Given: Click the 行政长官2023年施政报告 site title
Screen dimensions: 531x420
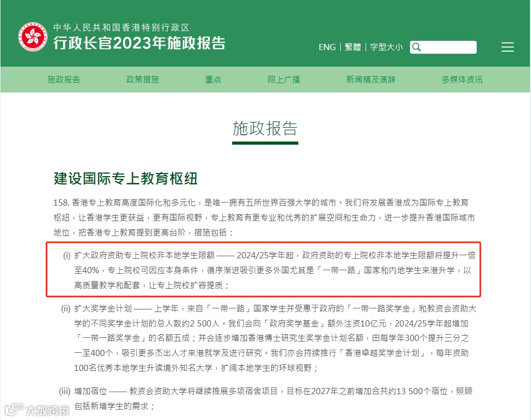Looking at the screenshot, I should click(139, 43).
